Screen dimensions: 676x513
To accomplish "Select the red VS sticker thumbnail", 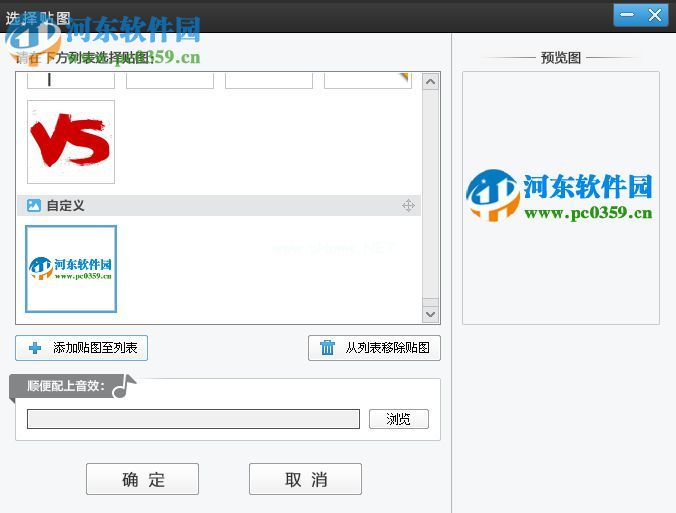I will tap(70, 142).
